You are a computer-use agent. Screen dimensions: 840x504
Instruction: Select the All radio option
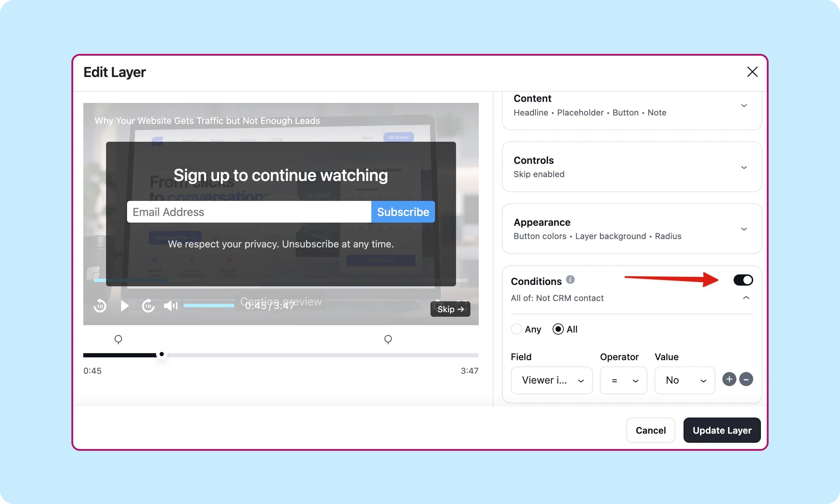[x=558, y=329]
